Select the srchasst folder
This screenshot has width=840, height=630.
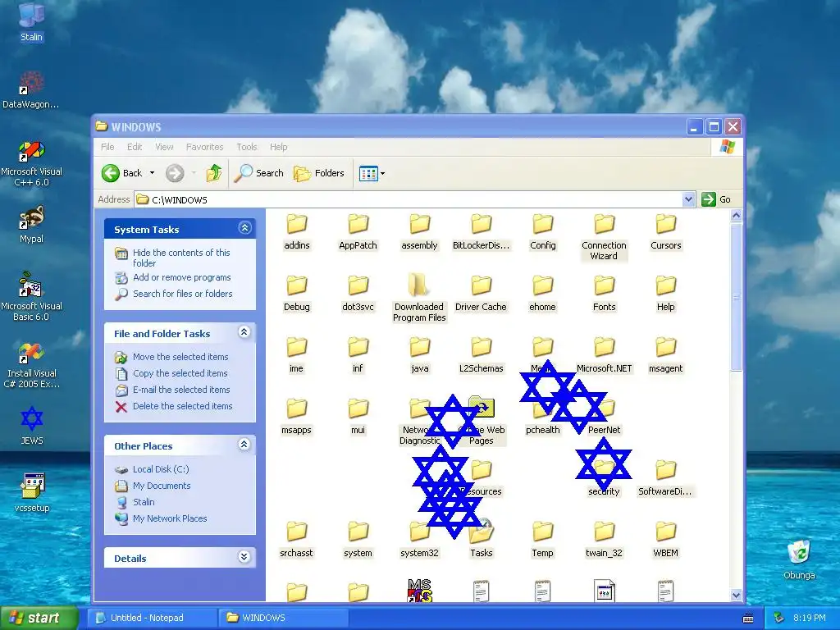(x=296, y=541)
